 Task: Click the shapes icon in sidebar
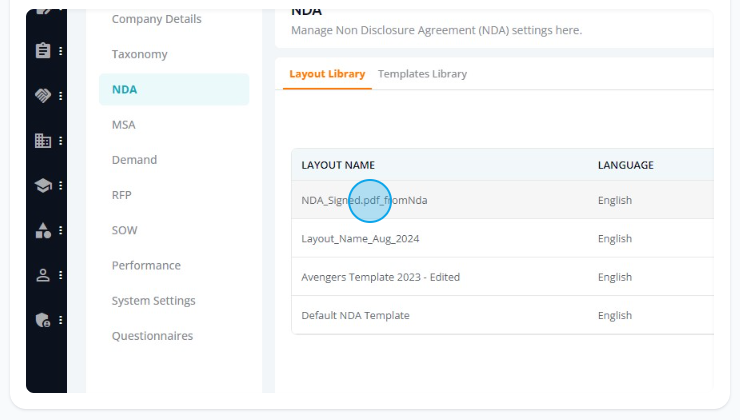click(43, 230)
